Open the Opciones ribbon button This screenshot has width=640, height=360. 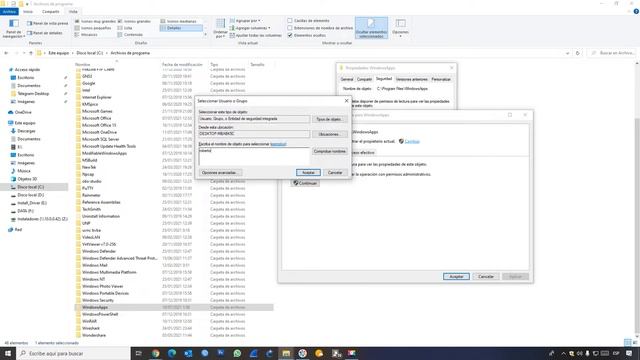[x=400, y=28]
